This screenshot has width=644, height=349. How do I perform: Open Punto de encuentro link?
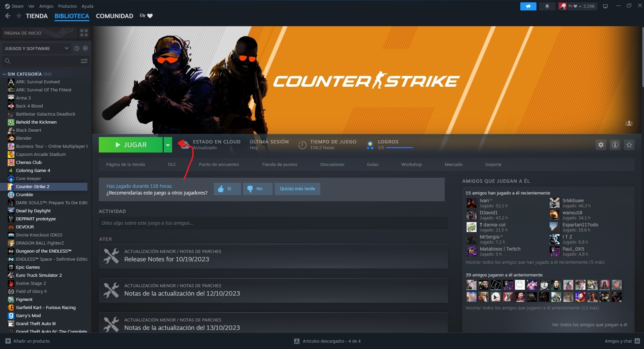219,164
